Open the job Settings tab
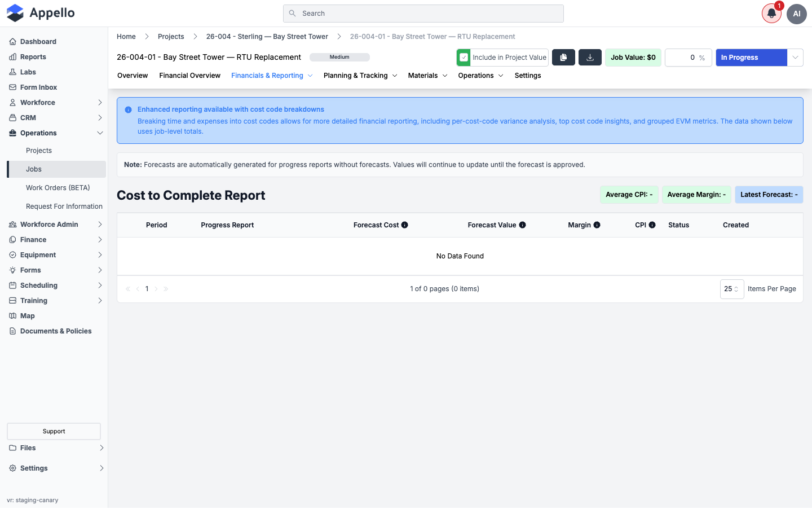The width and height of the screenshot is (812, 518). point(528,76)
